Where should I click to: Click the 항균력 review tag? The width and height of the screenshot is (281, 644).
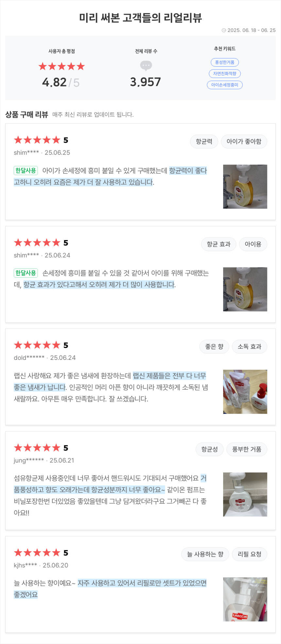[204, 141]
